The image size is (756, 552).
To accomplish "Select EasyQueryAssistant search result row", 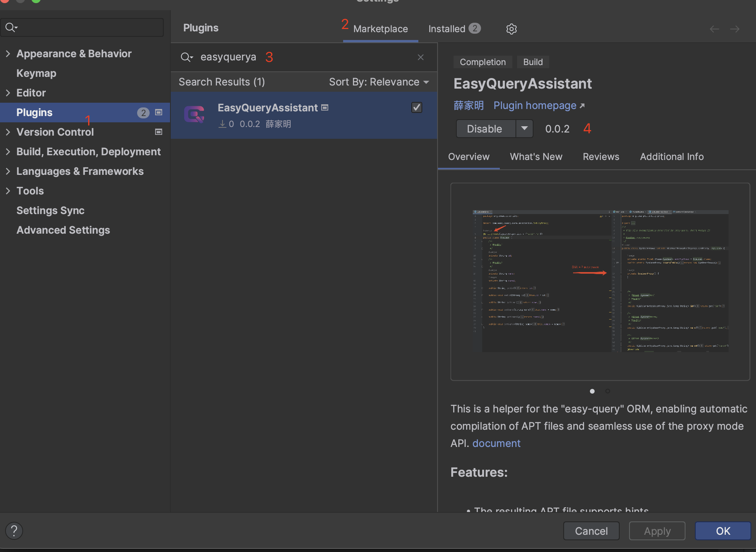I will (x=304, y=115).
